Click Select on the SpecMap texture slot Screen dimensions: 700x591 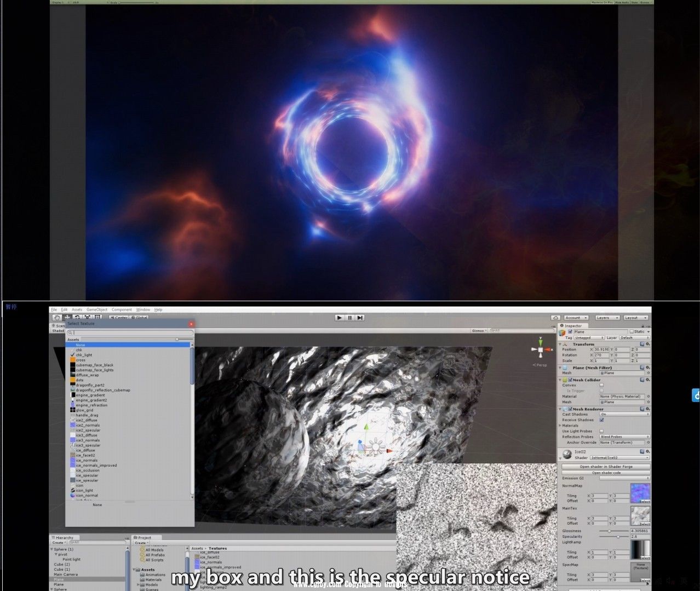click(645, 581)
